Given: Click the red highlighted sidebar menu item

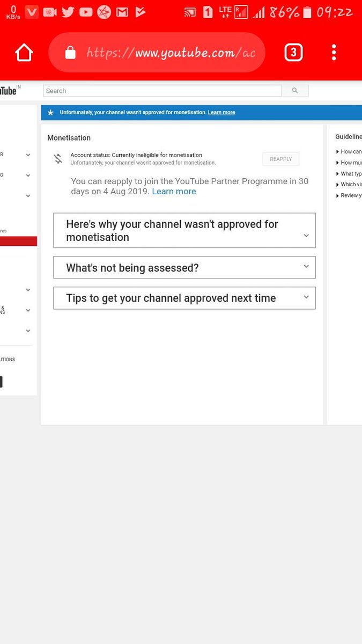Looking at the screenshot, I should [18, 241].
